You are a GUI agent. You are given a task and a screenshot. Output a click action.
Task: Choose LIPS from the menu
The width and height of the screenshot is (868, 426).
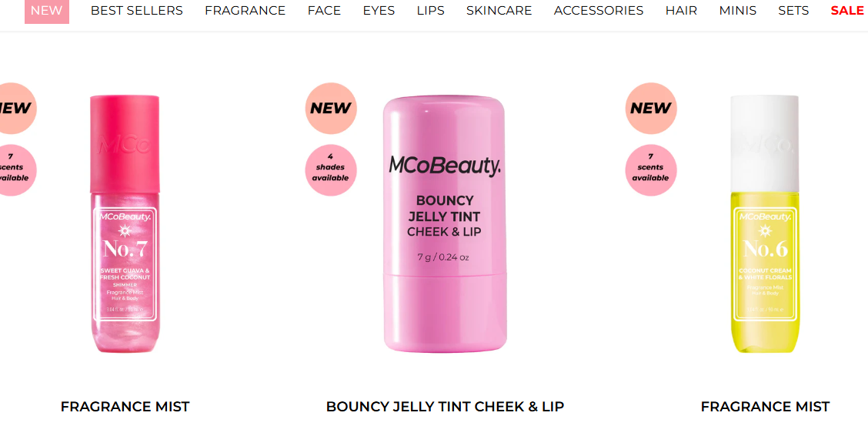click(x=431, y=11)
